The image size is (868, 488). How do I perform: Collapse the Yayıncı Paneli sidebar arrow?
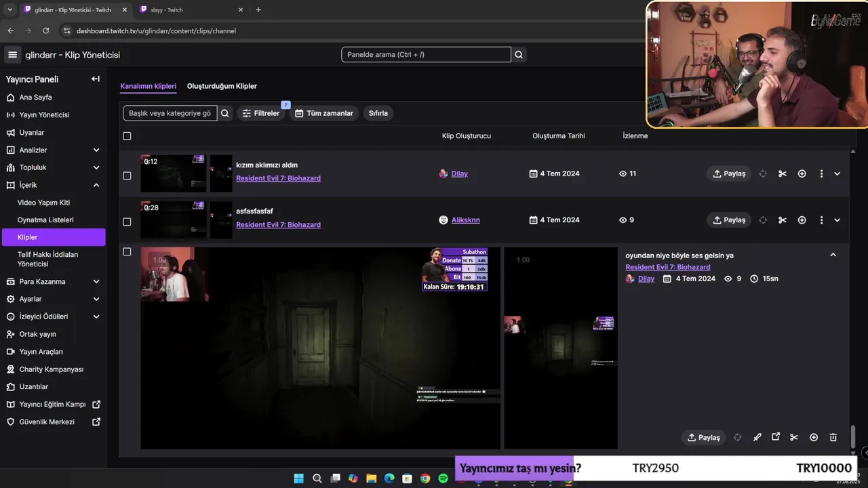coord(96,79)
